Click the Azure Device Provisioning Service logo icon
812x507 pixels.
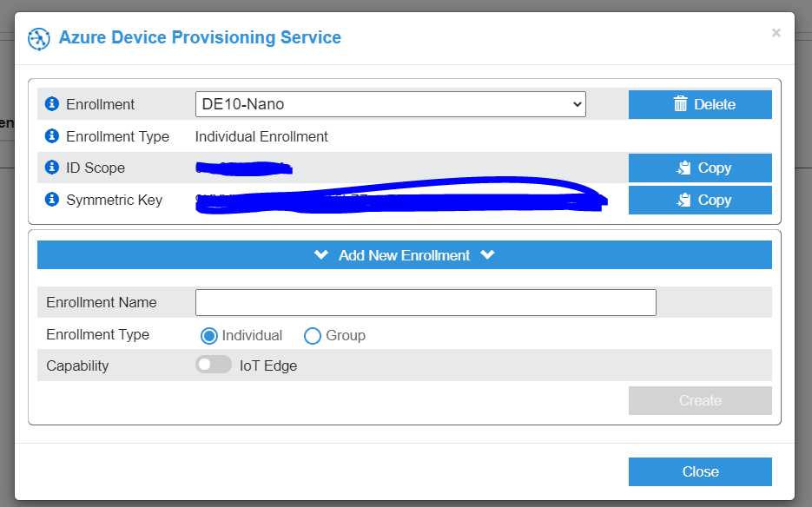pos(39,39)
